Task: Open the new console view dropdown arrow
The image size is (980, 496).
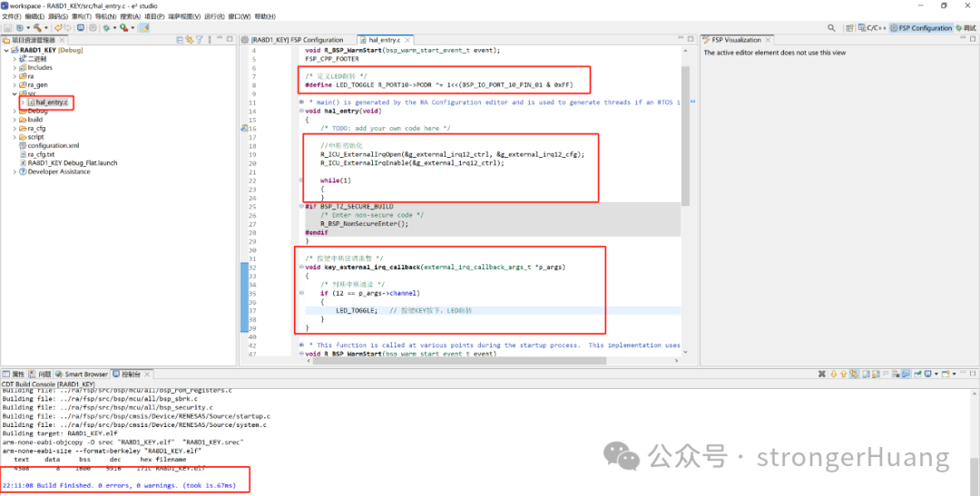Action: click(x=954, y=374)
